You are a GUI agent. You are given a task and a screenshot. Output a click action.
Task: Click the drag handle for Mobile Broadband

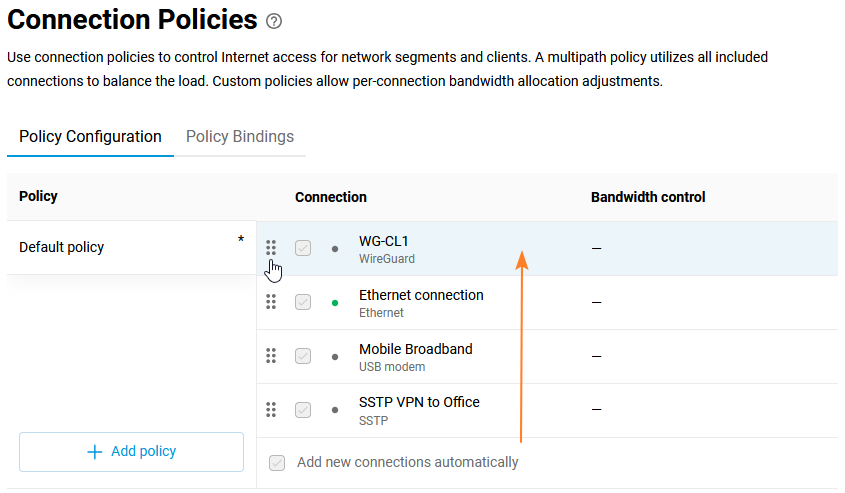(x=271, y=355)
